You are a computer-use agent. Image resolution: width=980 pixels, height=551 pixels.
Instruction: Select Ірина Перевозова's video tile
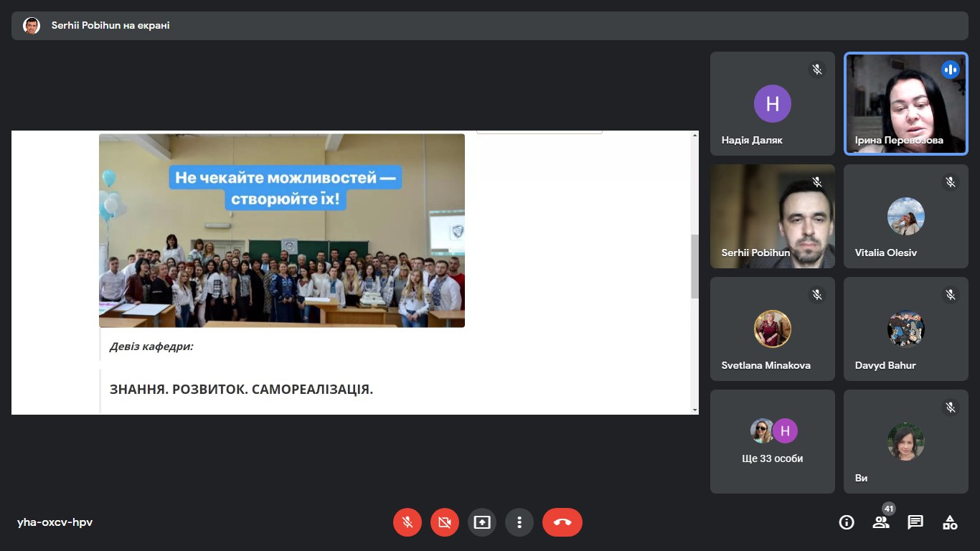tap(905, 103)
